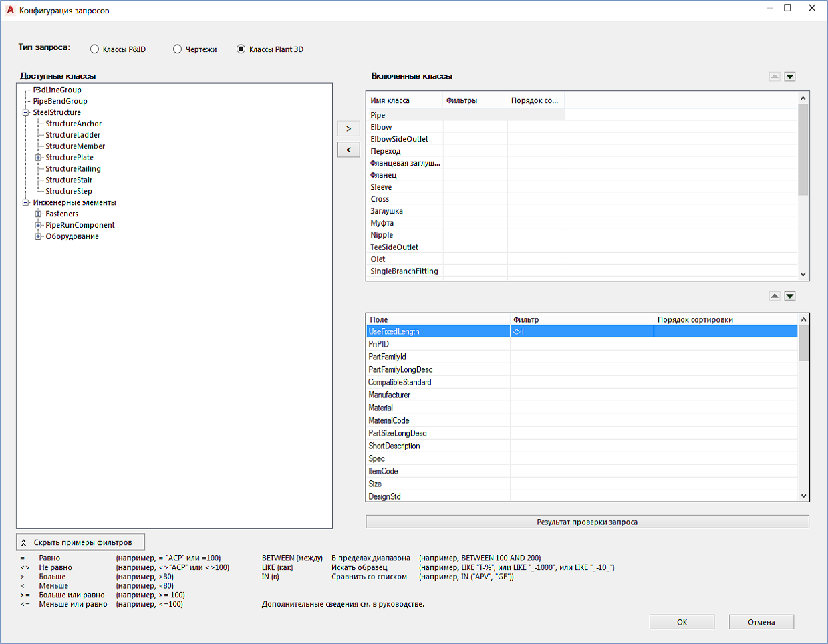Select the DesignStd field row
Viewport: 828px width, 644px height.
click(581, 496)
